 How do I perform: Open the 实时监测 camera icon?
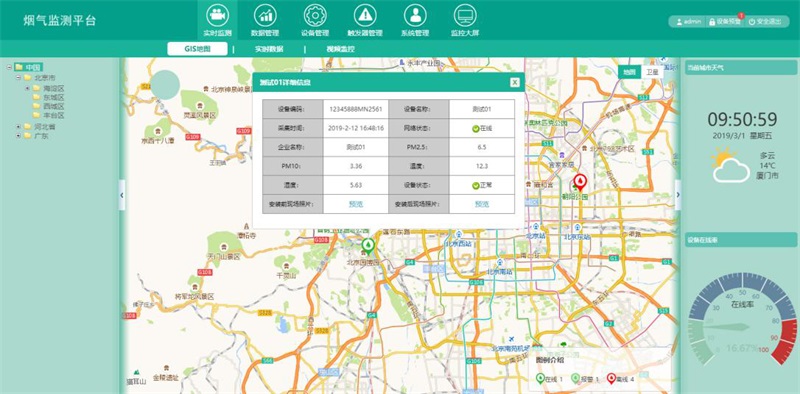click(x=217, y=15)
